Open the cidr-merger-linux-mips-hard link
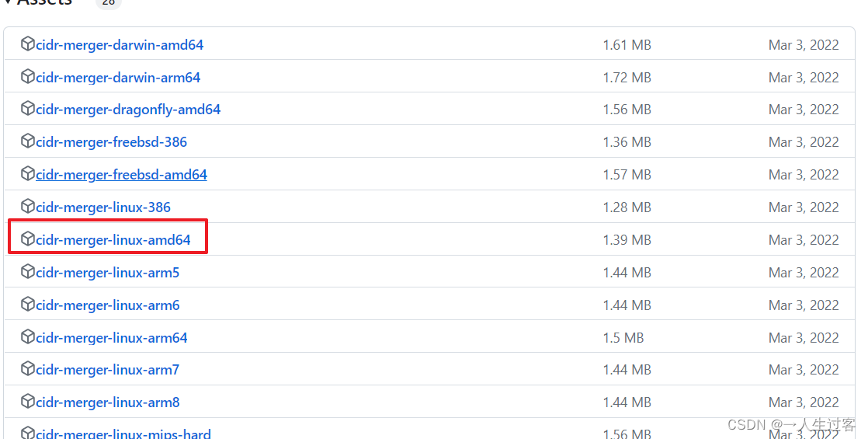Image resolution: width=868 pixels, height=439 pixels. click(x=123, y=434)
